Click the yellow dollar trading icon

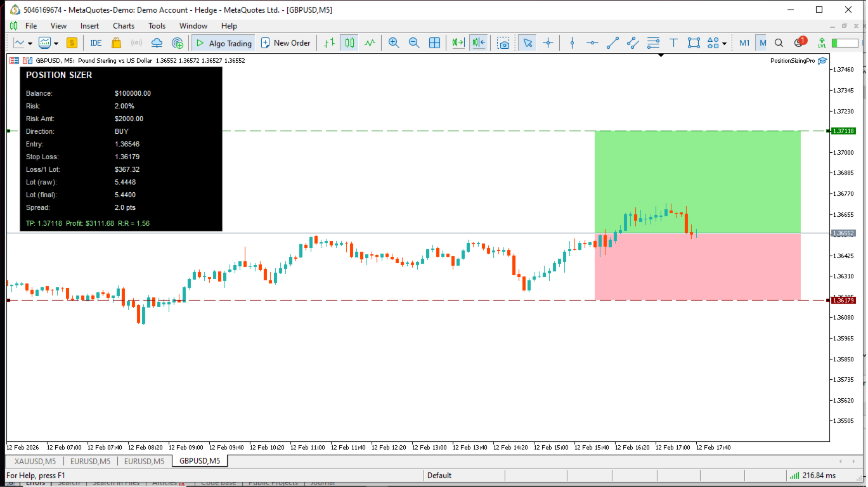pos(72,43)
